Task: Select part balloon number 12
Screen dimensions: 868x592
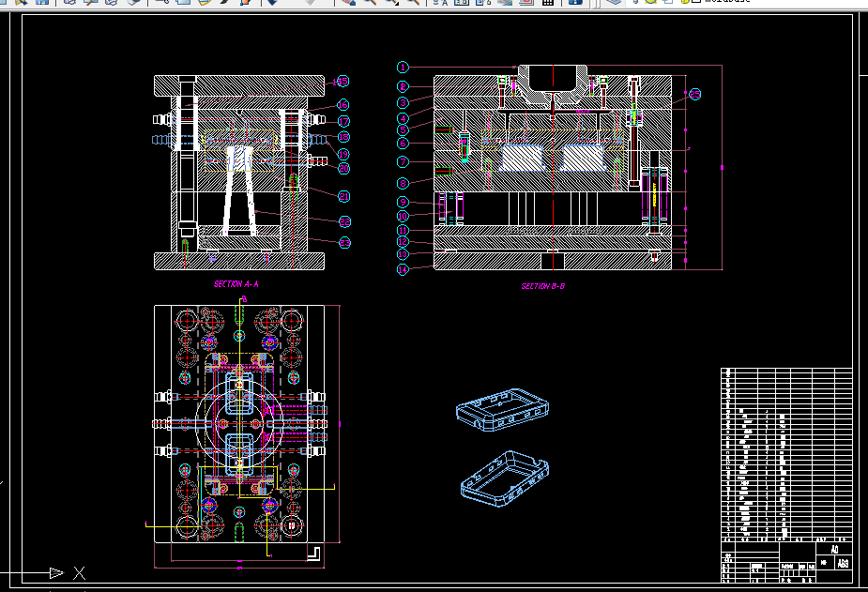Action: [403, 241]
